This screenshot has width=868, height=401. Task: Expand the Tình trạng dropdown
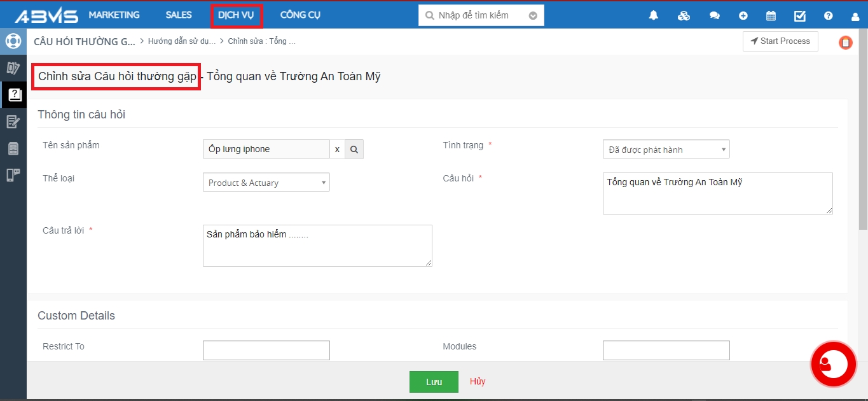(666, 150)
